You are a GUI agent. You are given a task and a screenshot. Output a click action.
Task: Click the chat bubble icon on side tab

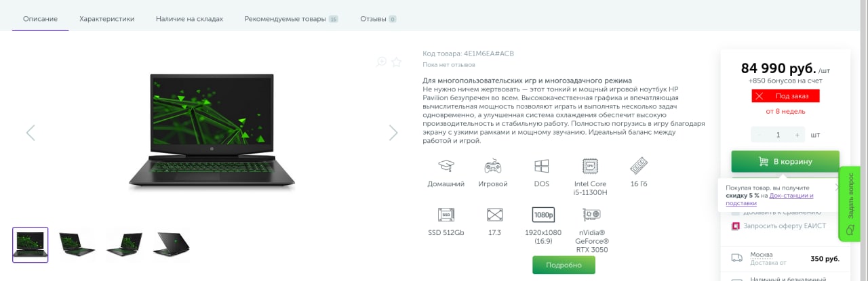(x=852, y=230)
